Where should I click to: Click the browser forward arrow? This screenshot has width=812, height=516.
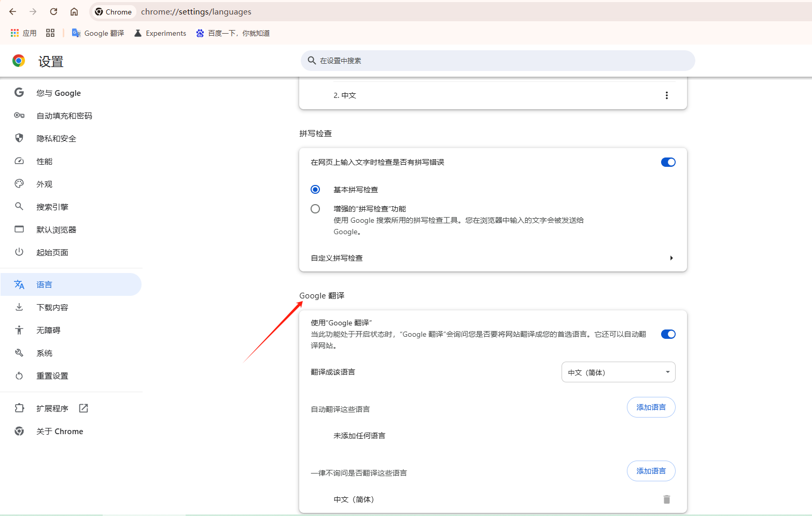[33, 11]
